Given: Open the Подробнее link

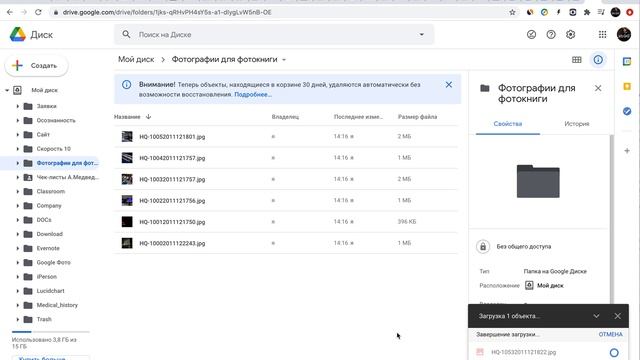Looking at the screenshot, I should (253, 95).
